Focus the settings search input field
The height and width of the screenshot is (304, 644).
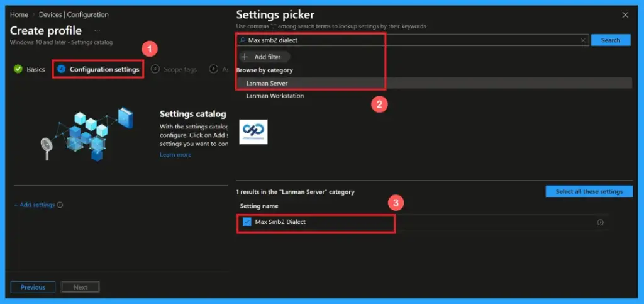[x=413, y=40]
